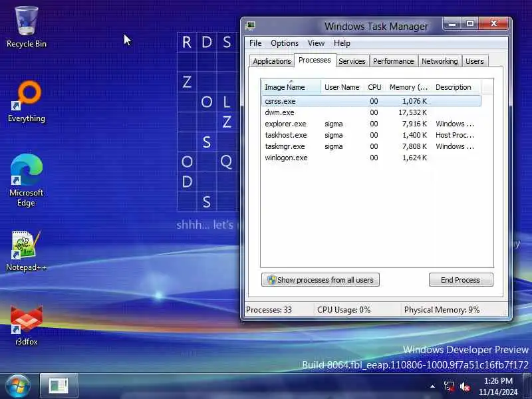The image size is (532, 399).
Task: Select the Everything search shortcut icon
Action: (27, 101)
